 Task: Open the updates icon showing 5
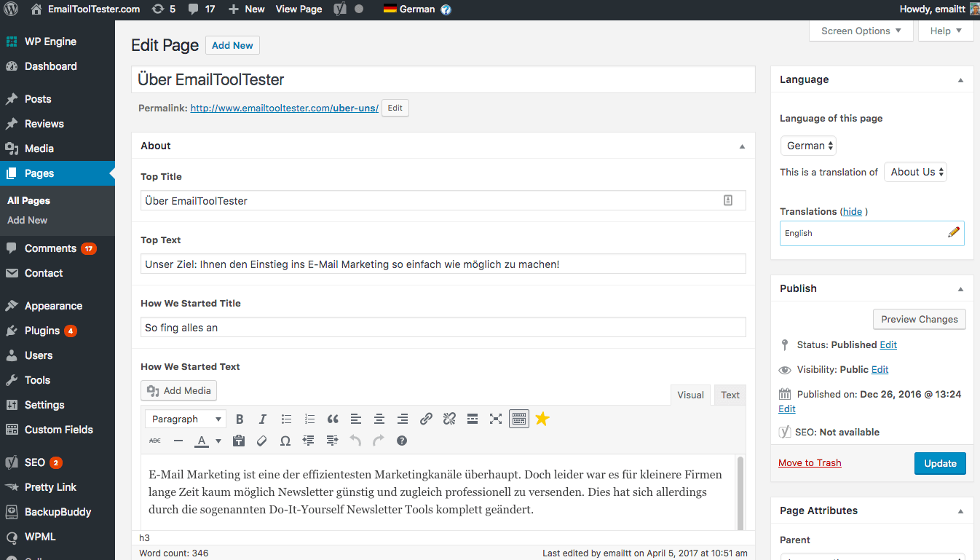pyautogui.click(x=164, y=9)
